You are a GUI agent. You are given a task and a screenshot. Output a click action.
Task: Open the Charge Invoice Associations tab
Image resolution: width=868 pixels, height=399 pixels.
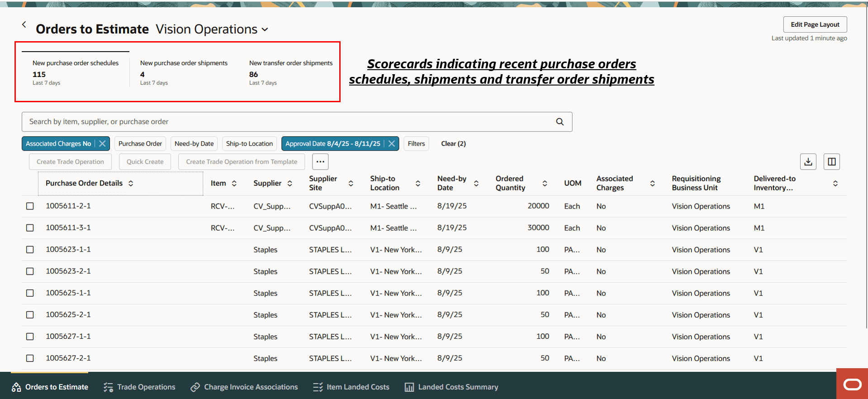coord(244,387)
